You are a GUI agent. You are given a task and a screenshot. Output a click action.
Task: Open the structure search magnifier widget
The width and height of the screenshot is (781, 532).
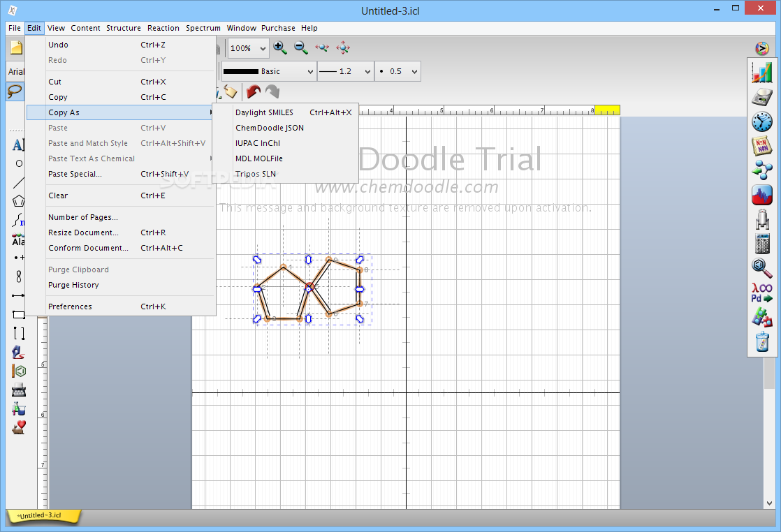point(762,267)
